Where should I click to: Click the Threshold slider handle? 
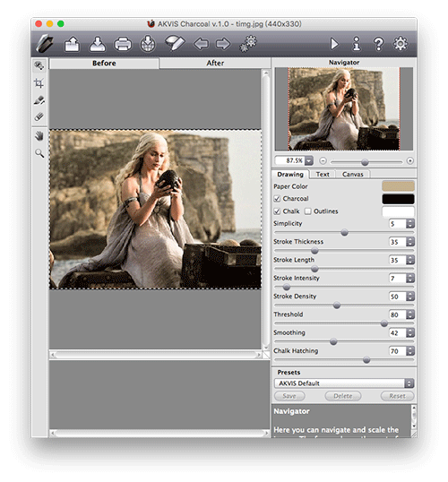click(384, 323)
